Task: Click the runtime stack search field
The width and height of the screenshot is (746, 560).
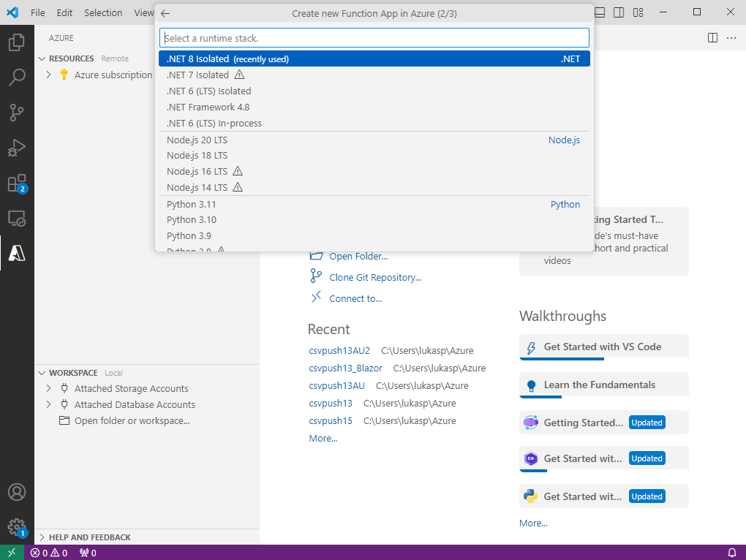Action: click(x=374, y=38)
